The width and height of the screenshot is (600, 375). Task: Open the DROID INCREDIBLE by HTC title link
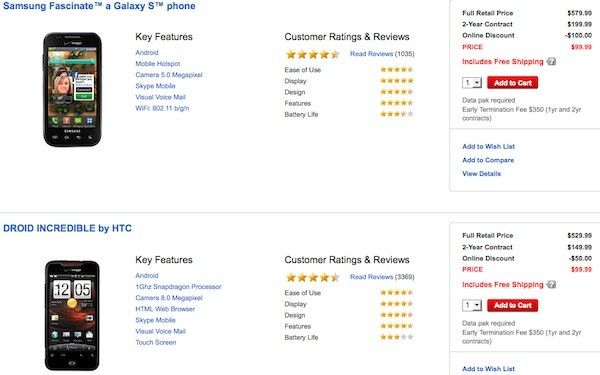point(67,228)
